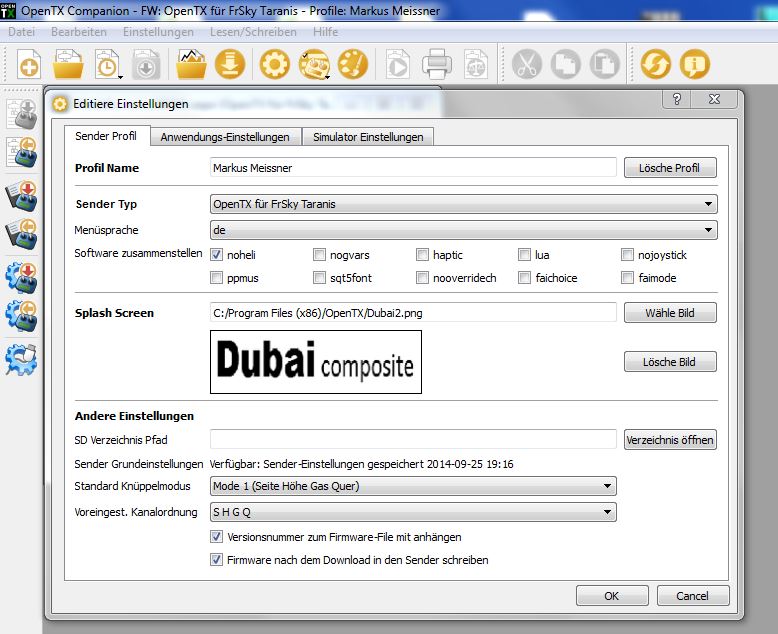Image resolution: width=778 pixels, height=634 pixels.
Task: Click the Lösche Profil button
Action: [670, 168]
